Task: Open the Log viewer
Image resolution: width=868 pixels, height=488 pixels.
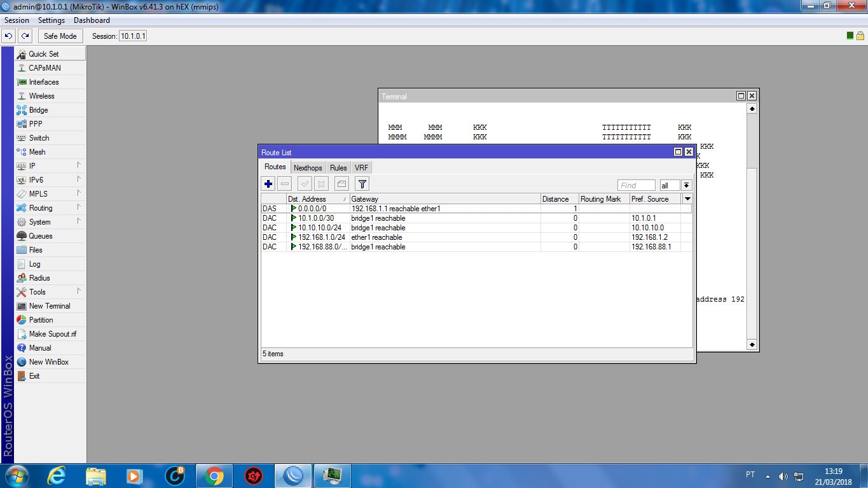Action: click(50, 264)
